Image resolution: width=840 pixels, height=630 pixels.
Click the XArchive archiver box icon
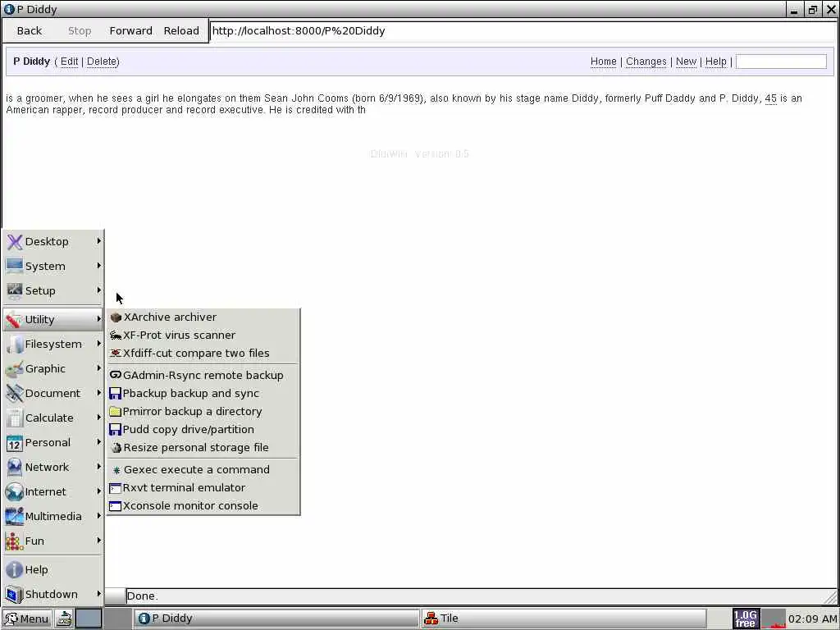(x=116, y=317)
